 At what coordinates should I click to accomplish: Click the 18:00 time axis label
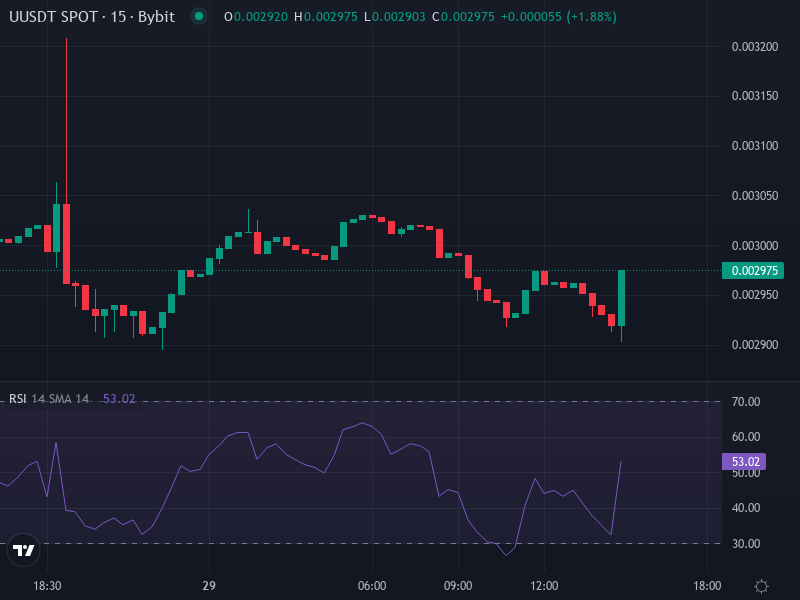click(707, 583)
